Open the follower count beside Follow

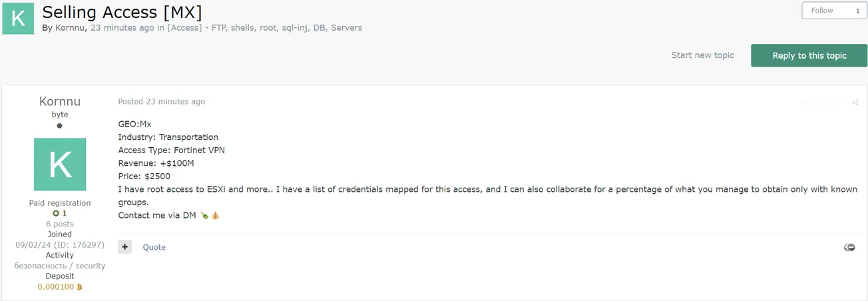point(857,11)
